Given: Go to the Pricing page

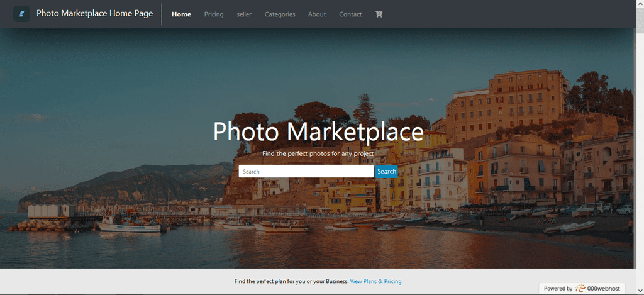Looking at the screenshot, I should click(214, 14).
